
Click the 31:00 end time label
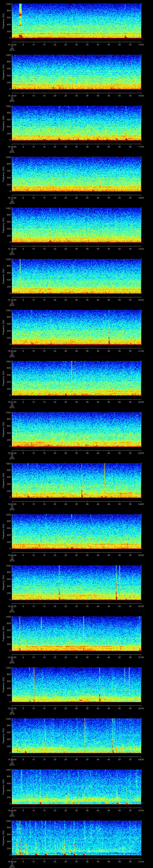(141, 862)
